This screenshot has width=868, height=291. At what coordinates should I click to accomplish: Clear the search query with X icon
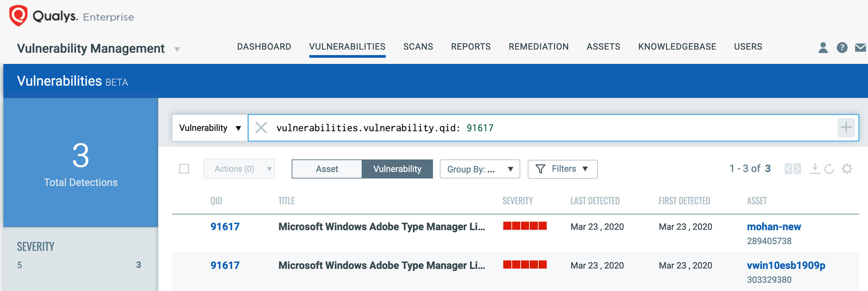click(x=261, y=128)
